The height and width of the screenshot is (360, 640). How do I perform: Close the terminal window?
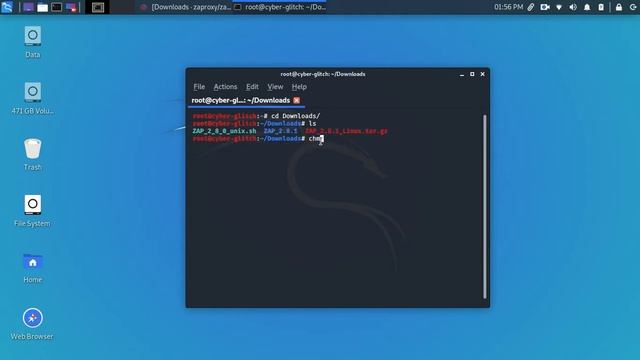tap(482, 74)
